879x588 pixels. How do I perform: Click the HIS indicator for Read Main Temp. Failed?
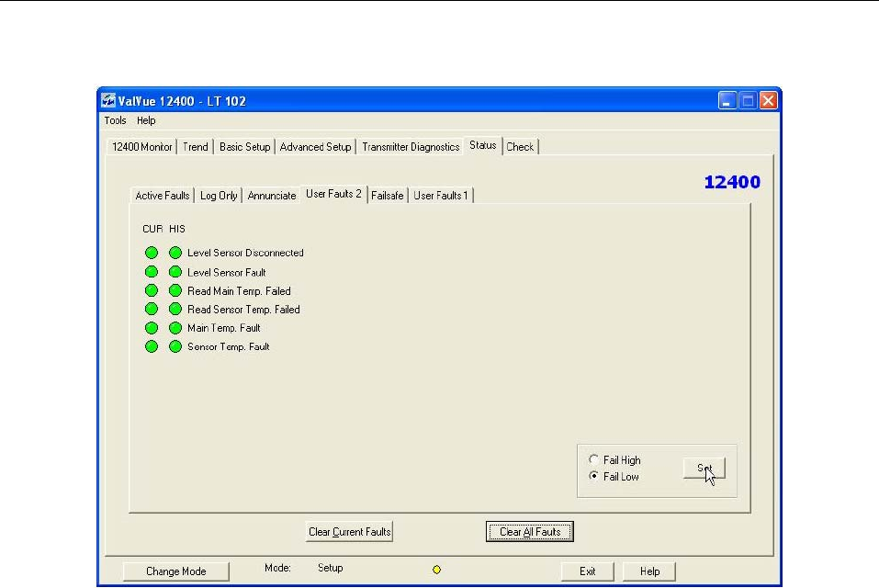(x=175, y=290)
